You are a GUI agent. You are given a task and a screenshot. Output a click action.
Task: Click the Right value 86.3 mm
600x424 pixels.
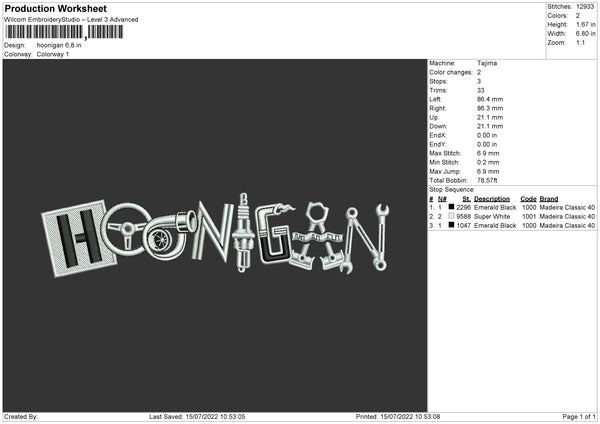pos(490,108)
